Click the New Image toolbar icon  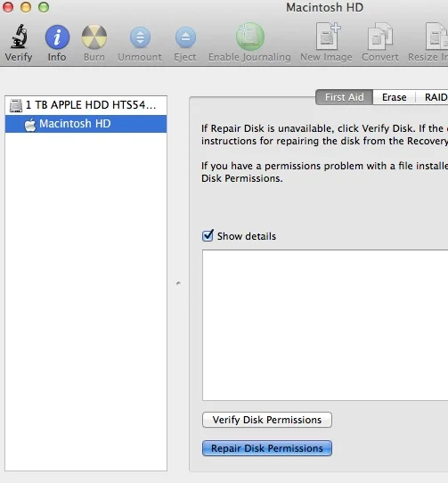tap(328, 36)
